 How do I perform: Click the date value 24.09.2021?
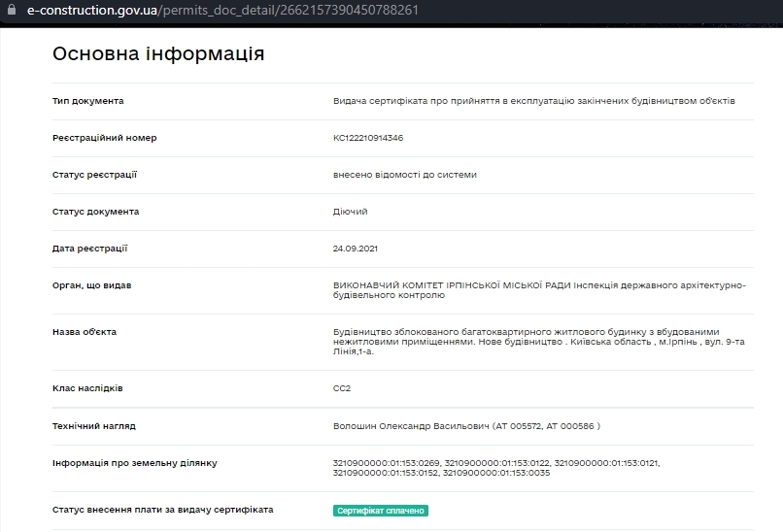(355, 249)
